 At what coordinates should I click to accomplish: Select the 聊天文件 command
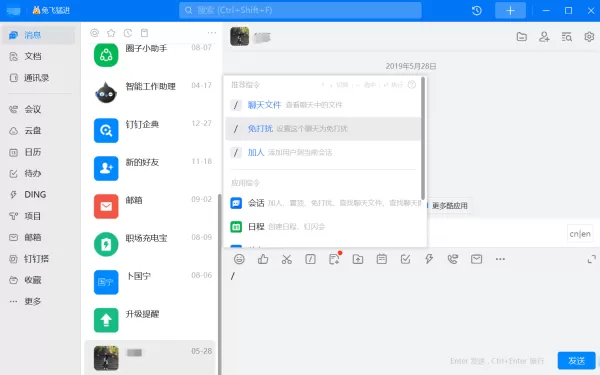[x=323, y=105]
